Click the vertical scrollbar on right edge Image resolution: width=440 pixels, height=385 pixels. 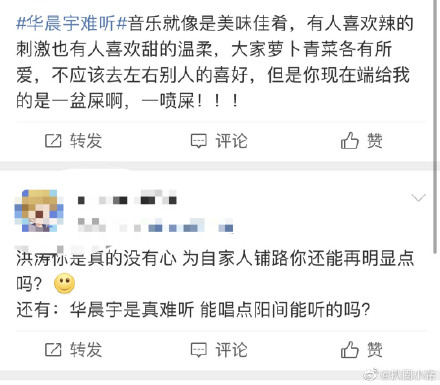436,127
